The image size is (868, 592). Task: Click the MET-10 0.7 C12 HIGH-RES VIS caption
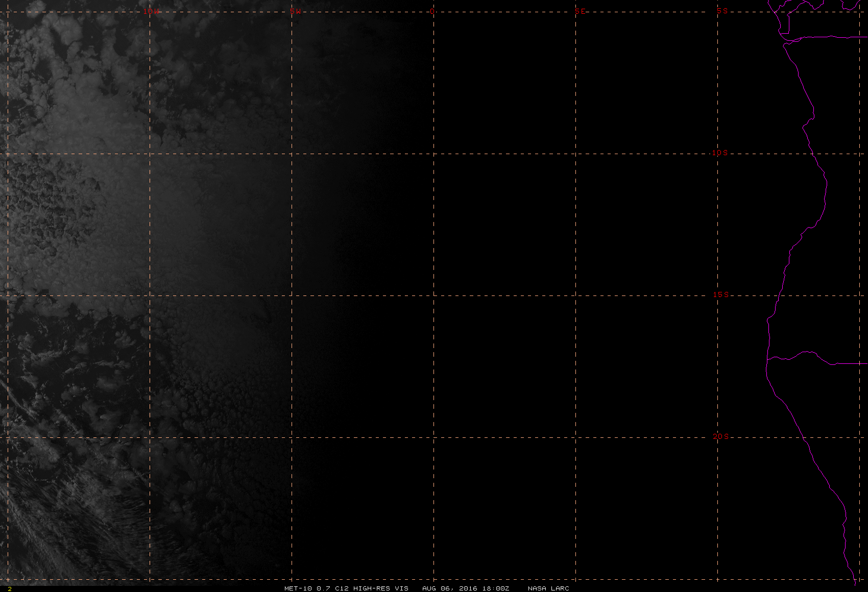346,588
